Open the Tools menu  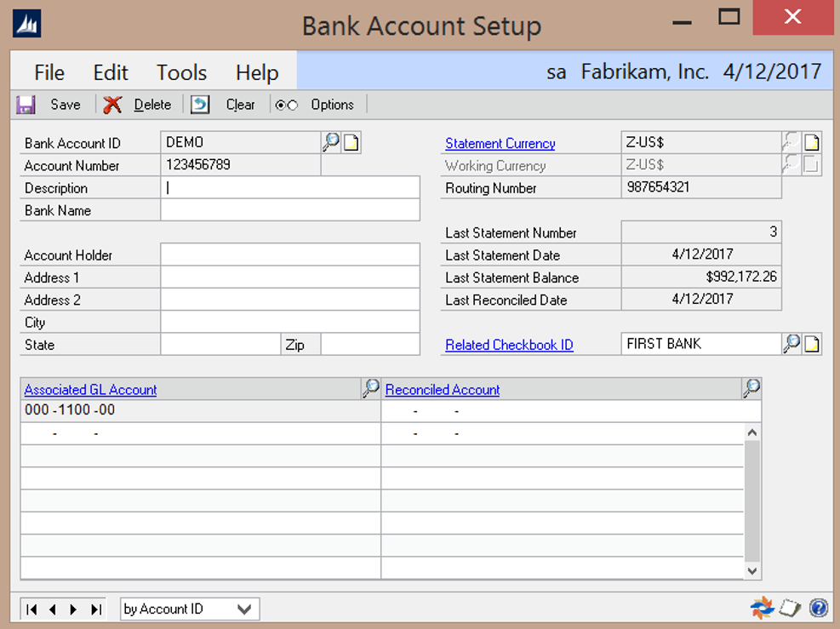(181, 72)
